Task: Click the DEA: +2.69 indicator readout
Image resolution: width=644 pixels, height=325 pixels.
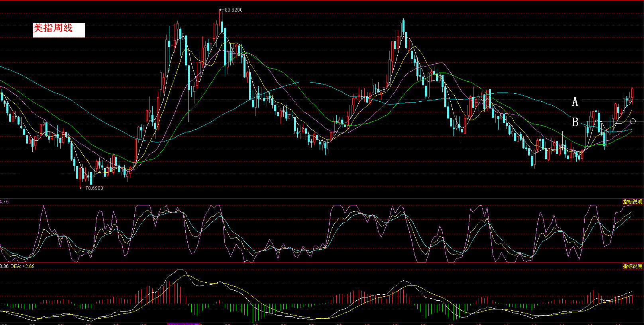Action: (x=22, y=266)
